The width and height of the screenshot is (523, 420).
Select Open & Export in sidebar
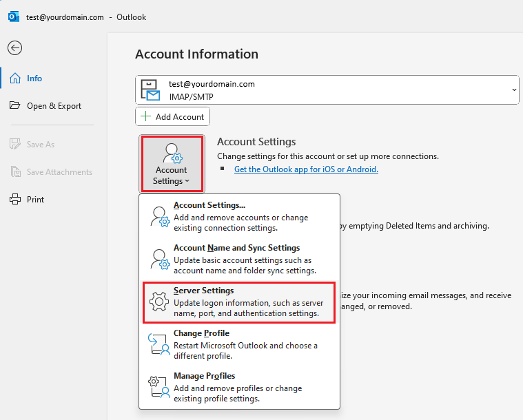54,106
